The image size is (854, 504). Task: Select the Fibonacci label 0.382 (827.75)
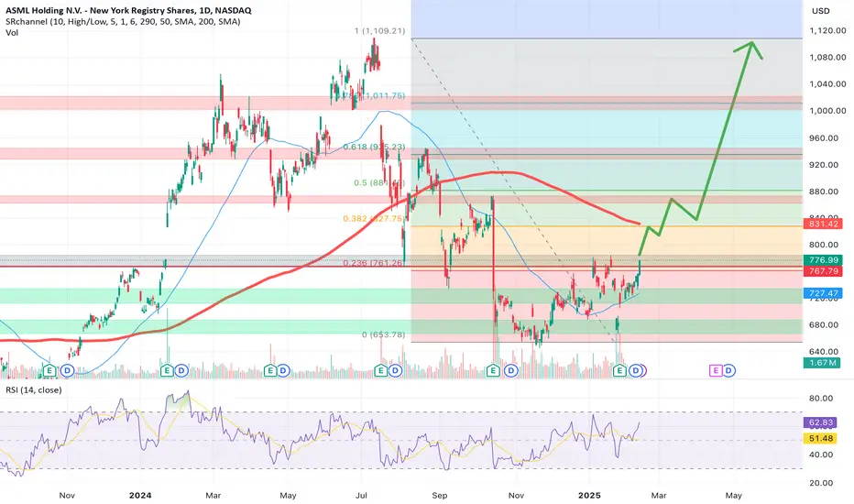click(374, 218)
